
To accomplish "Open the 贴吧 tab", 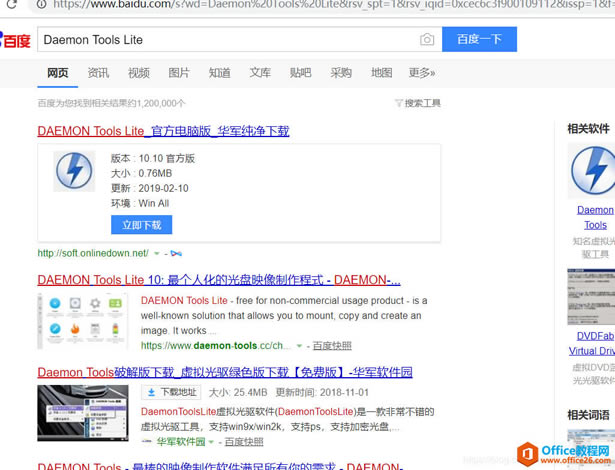I will 300,73.
